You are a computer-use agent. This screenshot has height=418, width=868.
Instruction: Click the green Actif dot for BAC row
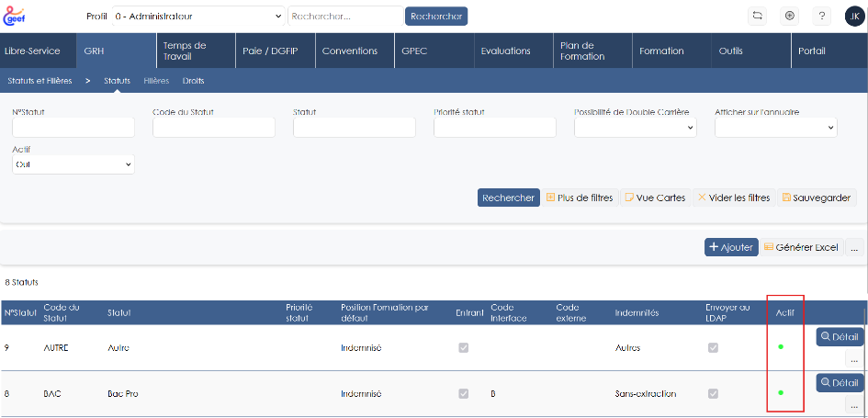(x=781, y=392)
